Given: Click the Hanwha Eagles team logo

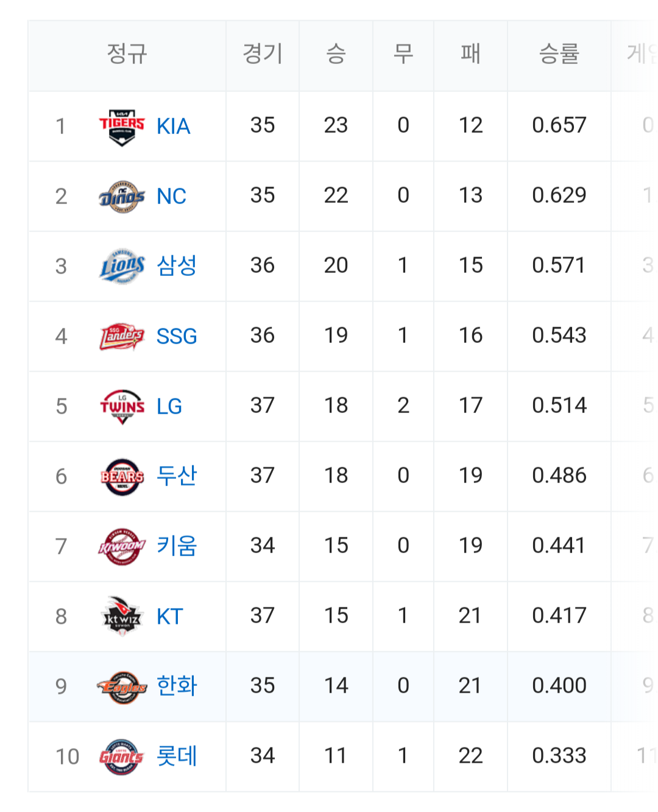Looking at the screenshot, I should 122,687.
